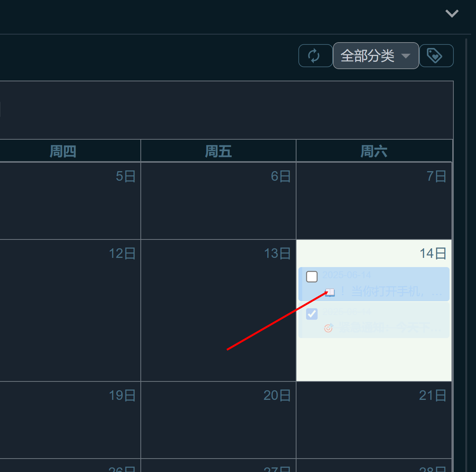Open the 全部分类 category dropdown
476x472 pixels.
pos(376,56)
